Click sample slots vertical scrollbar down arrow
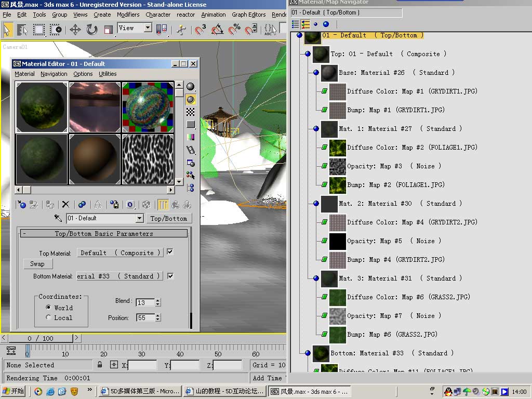 (x=179, y=181)
